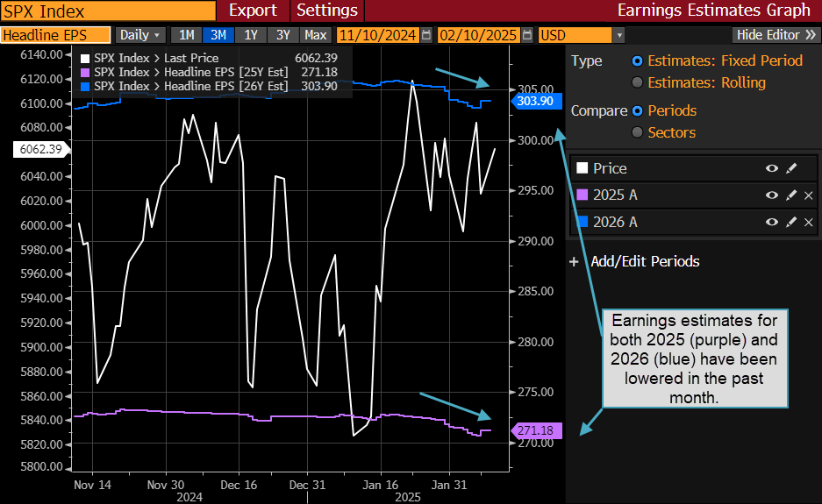This screenshot has height=504, width=822.
Task: Click the purple 2025 A color swatch
Action: 582,195
